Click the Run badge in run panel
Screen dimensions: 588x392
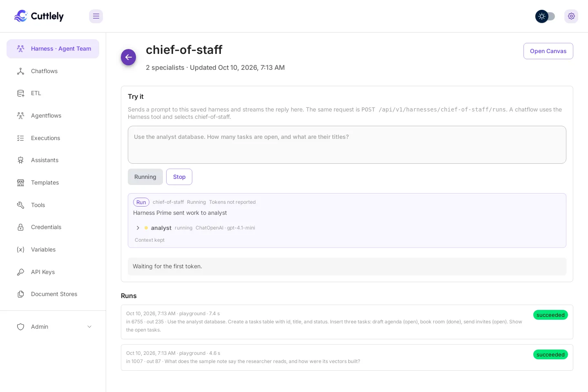tap(141, 202)
